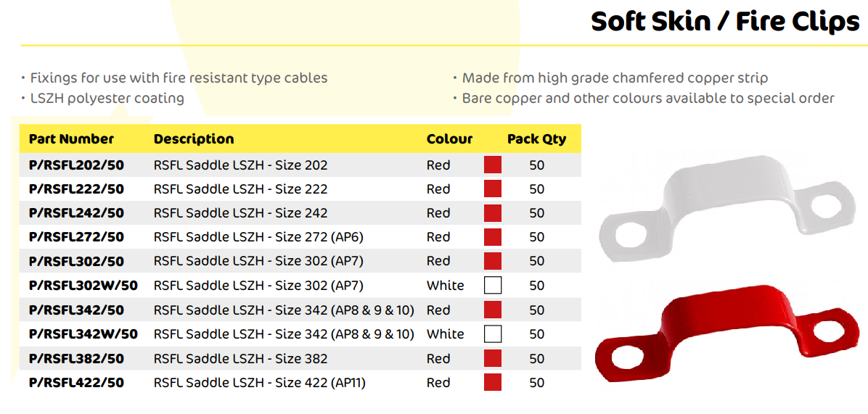
Task: Click the Description column header
Action: (194, 139)
